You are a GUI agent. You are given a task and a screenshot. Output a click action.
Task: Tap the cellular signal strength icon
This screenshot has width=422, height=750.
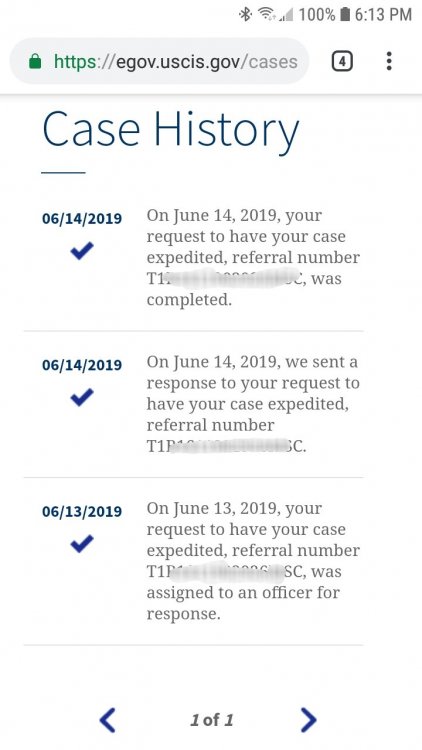[x=287, y=15]
